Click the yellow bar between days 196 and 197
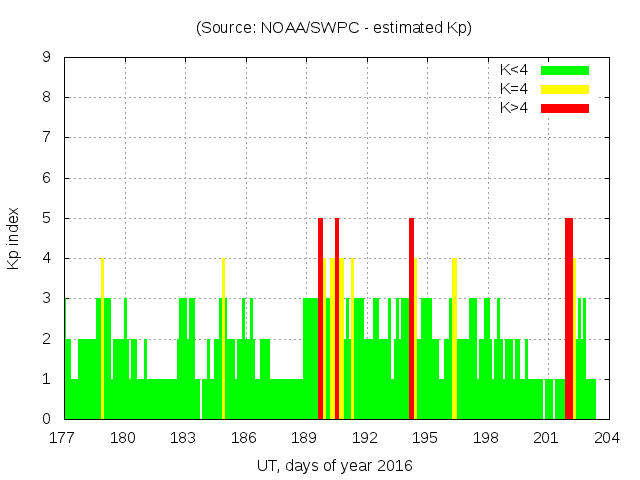Image resolution: width=640 pixels, height=480 pixels. coord(454,340)
